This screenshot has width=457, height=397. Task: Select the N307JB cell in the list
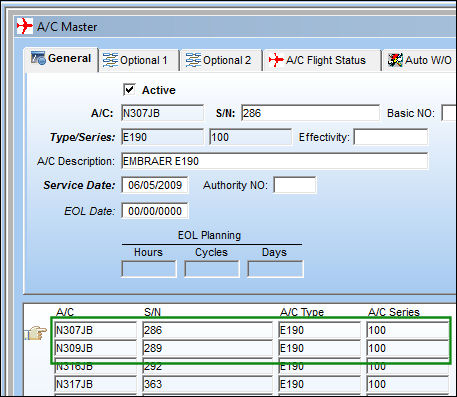(96, 330)
